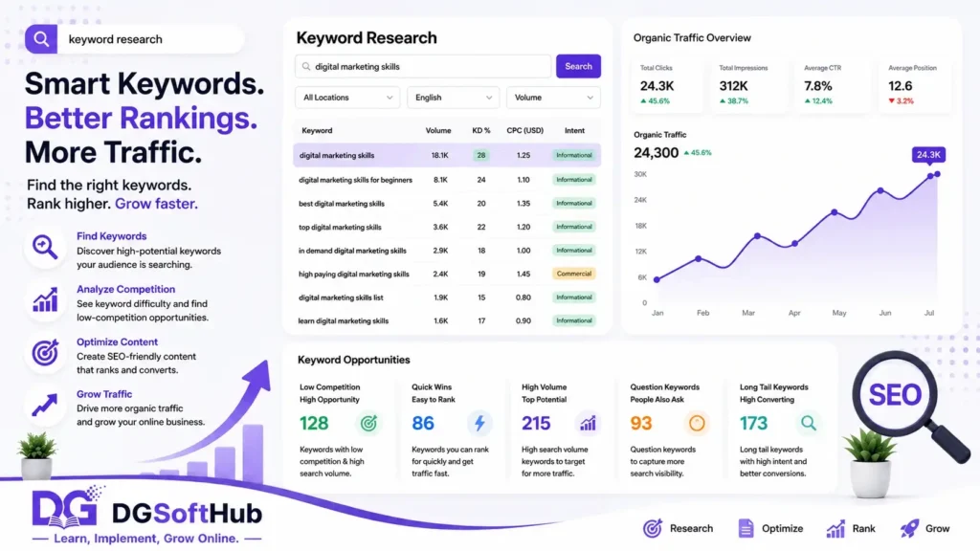
Task: Open the 173 long tail keywords
Action: 754,424
